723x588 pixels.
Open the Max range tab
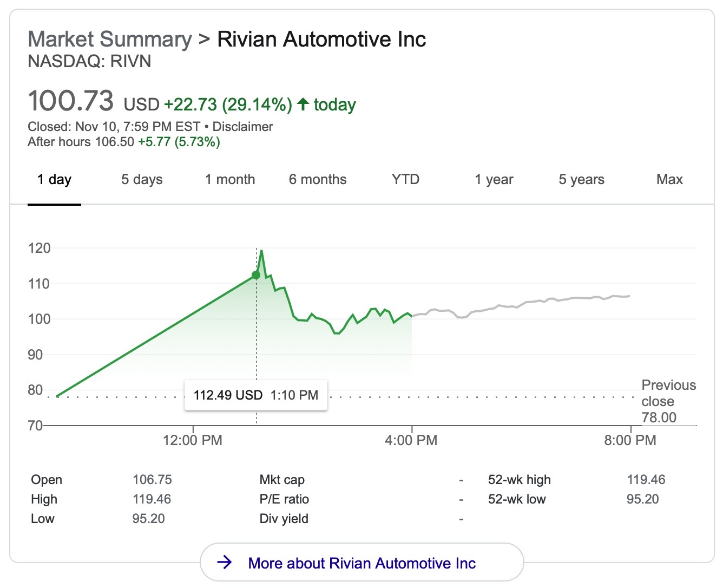tap(669, 180)
